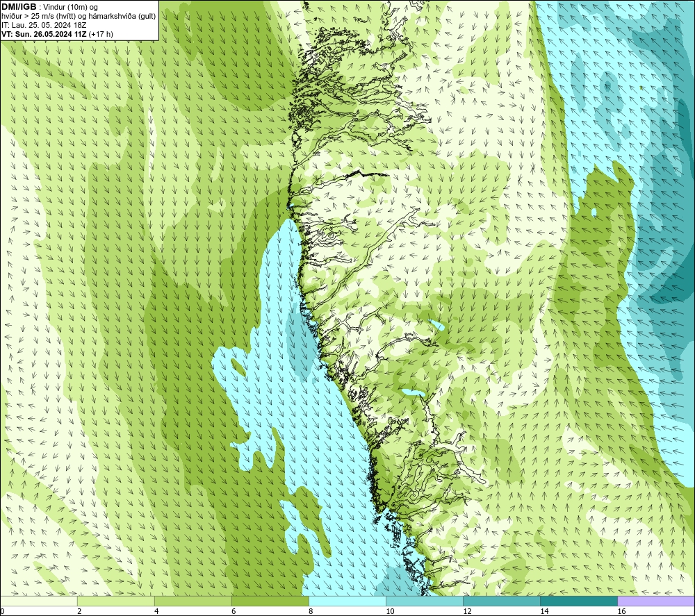Select the 10–12 m/s turquoise scale segment
This screenshot has width=695, height=616.
tap(425, 601)
